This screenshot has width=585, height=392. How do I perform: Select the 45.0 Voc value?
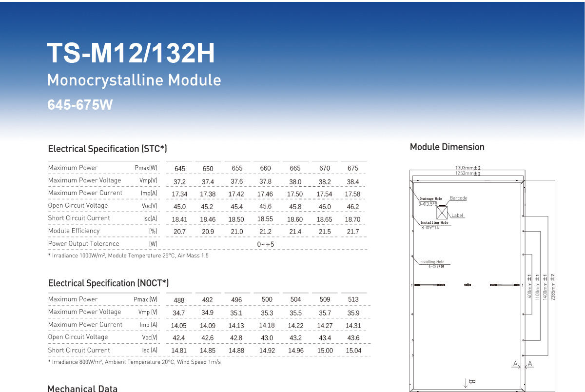click(x=179, y=207)
